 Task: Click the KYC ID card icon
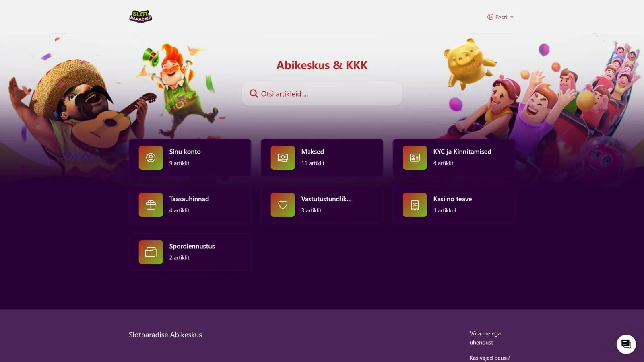(415, 158)
